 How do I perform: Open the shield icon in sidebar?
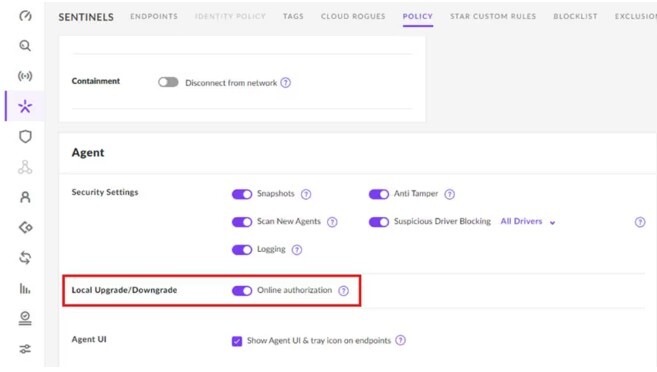coord(25,137)
